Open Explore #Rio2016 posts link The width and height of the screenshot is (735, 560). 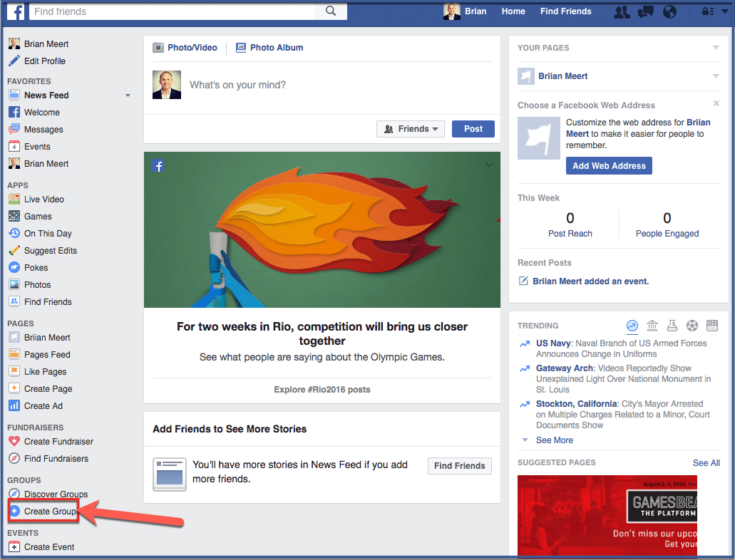322,390
